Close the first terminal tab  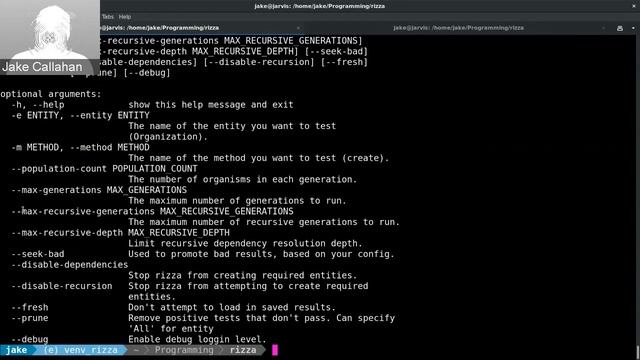pyautogui.click(x=298, y=28)
